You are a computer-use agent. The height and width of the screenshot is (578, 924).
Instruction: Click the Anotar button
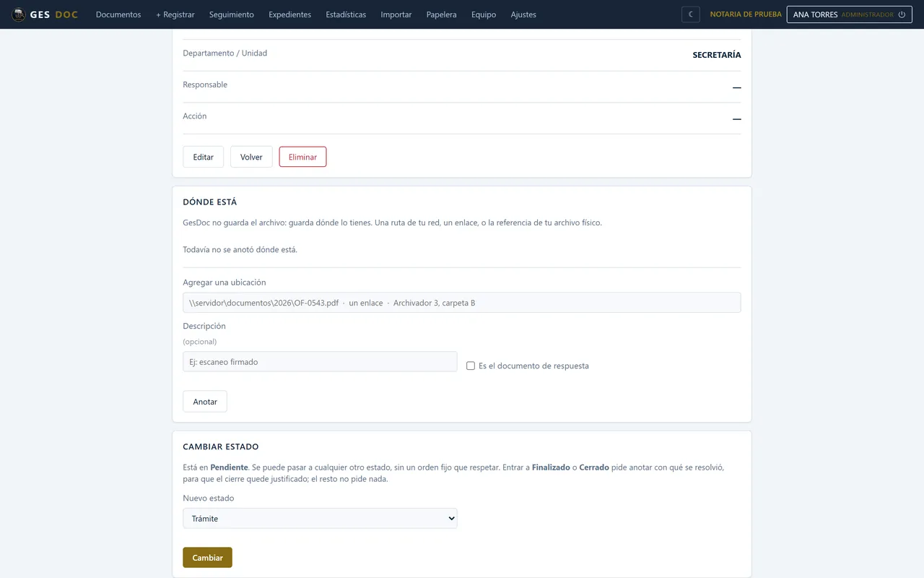point(205,402)
